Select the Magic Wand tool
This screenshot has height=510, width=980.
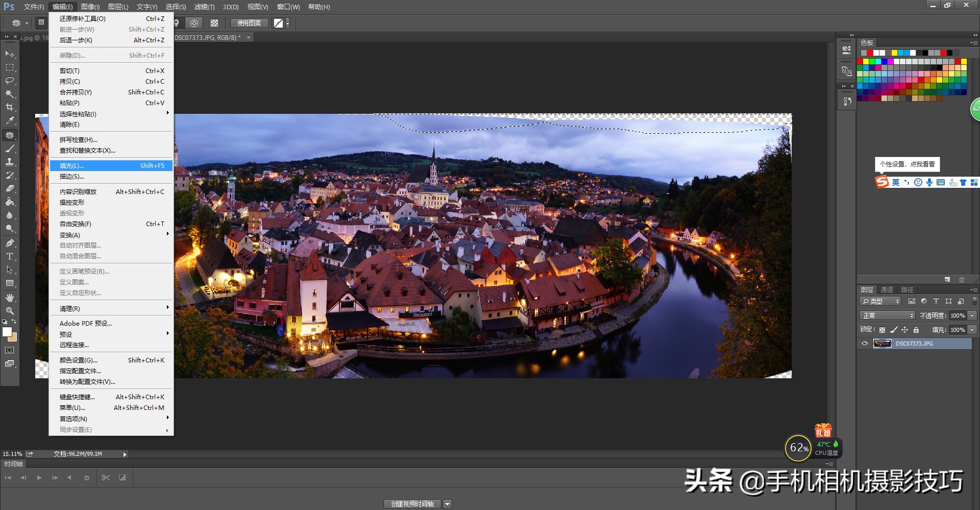(10, 94)
